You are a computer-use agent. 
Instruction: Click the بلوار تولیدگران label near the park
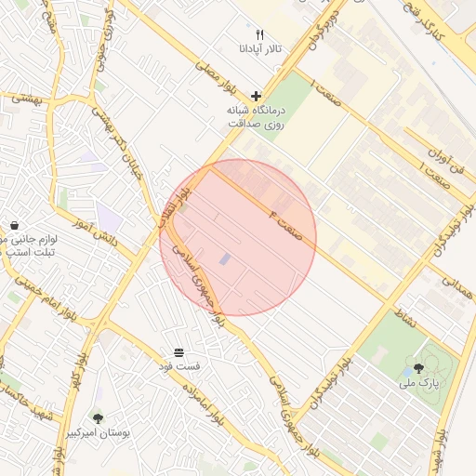[x=331, y=383]
